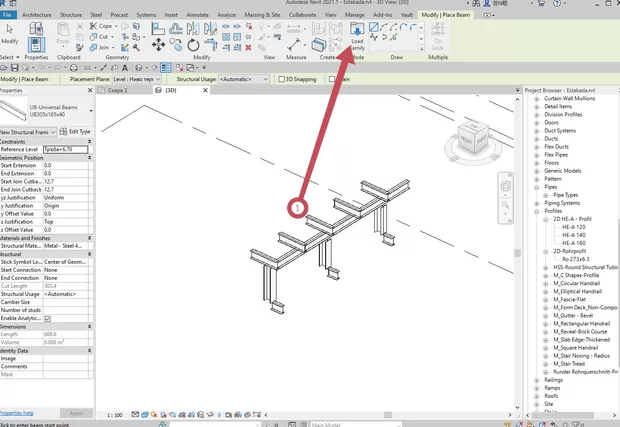This screenshot has height=427, width=620.
Task: Select the Line draw tool
Action: point(374,28)
